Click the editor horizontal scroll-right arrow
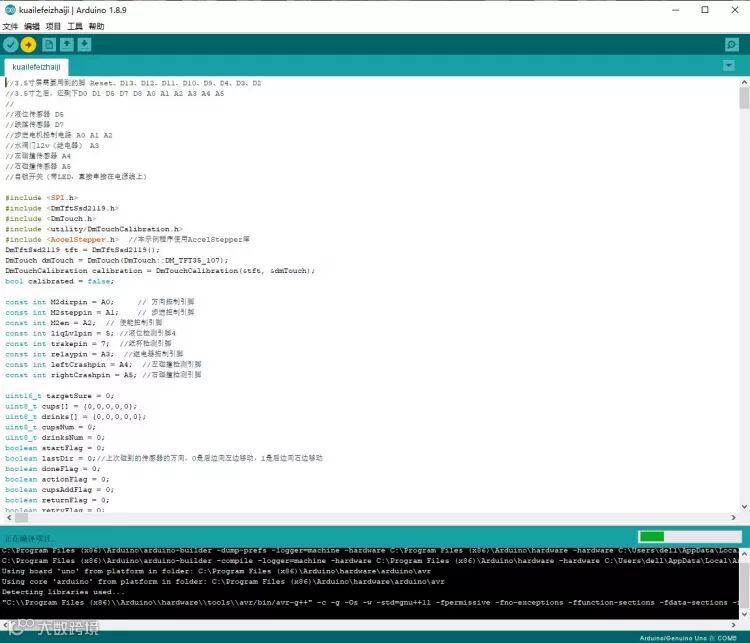The image size is (750, 643). click(x=733, y=518)
